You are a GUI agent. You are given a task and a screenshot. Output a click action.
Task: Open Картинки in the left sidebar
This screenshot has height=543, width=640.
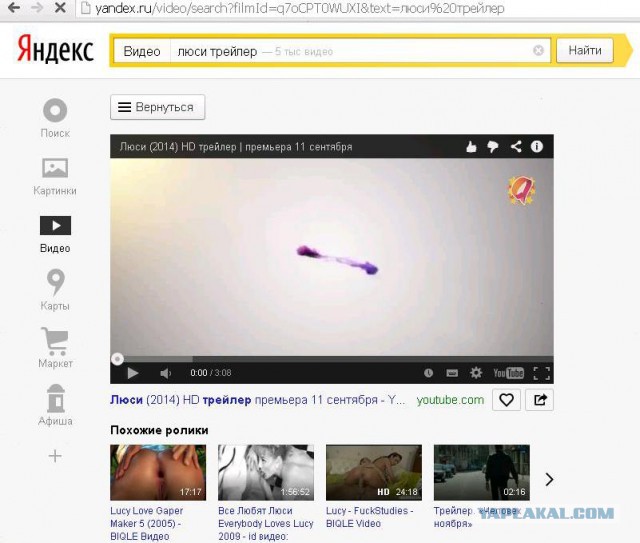click(x=55, y=176)
